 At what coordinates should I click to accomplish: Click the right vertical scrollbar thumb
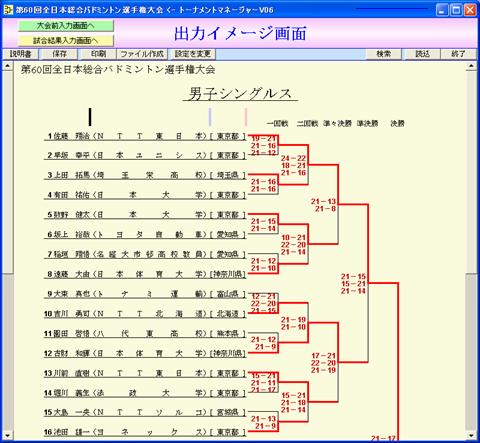pyautogui.click(x=471, y=172)
